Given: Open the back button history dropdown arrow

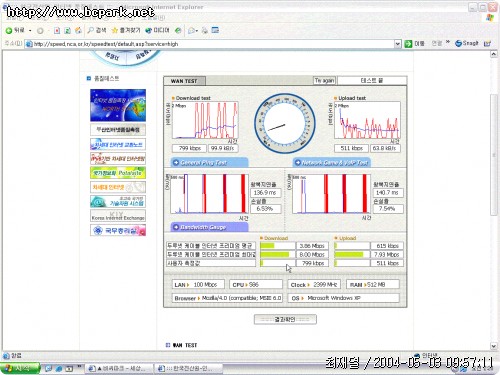Looking at the screenshot, I should click(30, 31).
